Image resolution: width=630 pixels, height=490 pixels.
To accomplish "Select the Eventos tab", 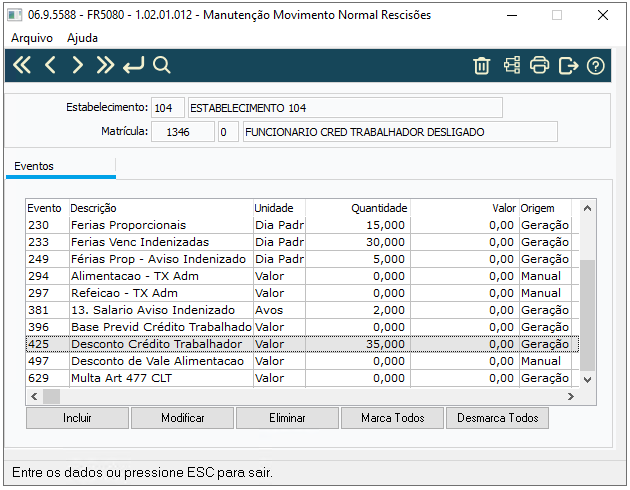I will [61, 166].
